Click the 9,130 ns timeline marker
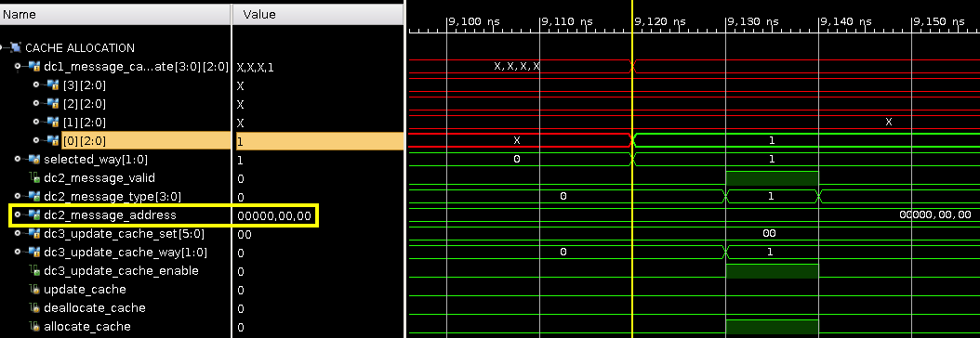This screenshot has height=338, width=980. pyautogui.click(x=752, y=21)
